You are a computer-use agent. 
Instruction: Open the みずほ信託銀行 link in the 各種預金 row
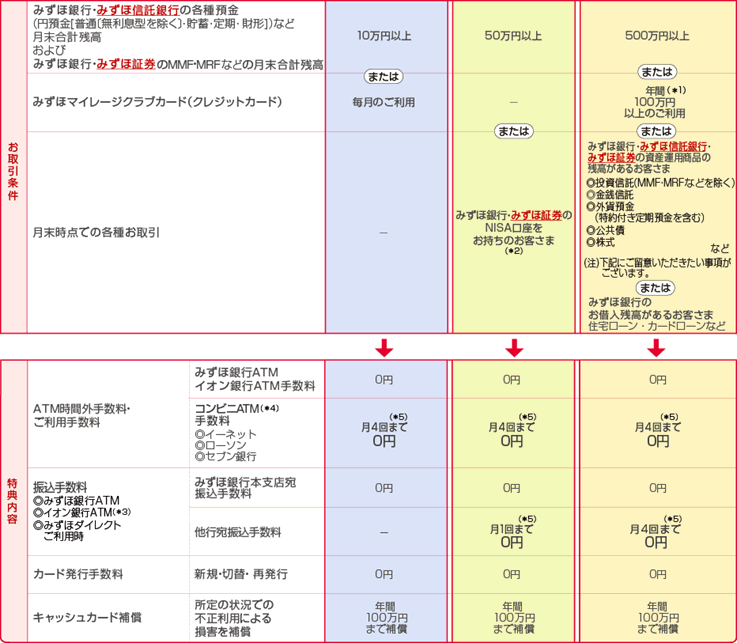click(x=138, y=9)
